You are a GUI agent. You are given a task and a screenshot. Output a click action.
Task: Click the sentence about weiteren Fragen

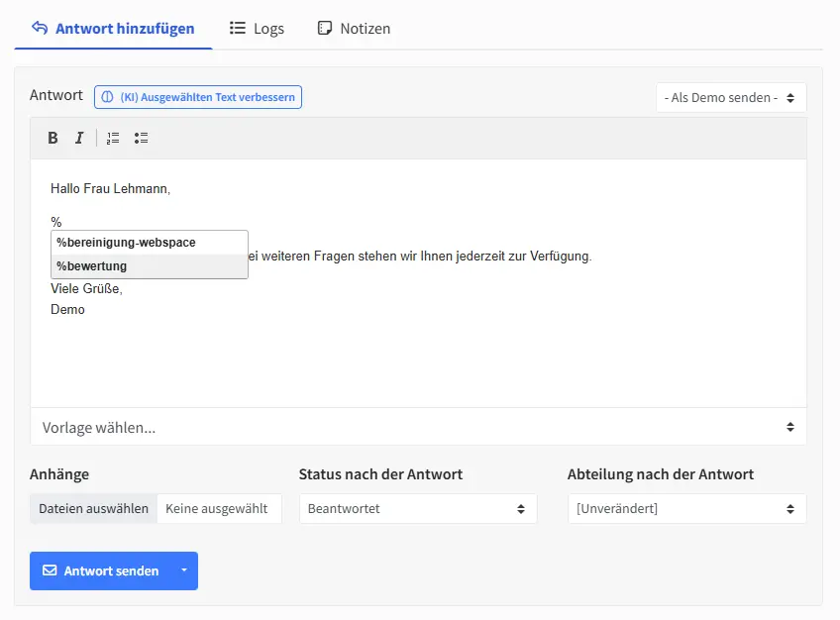(420, 256)
